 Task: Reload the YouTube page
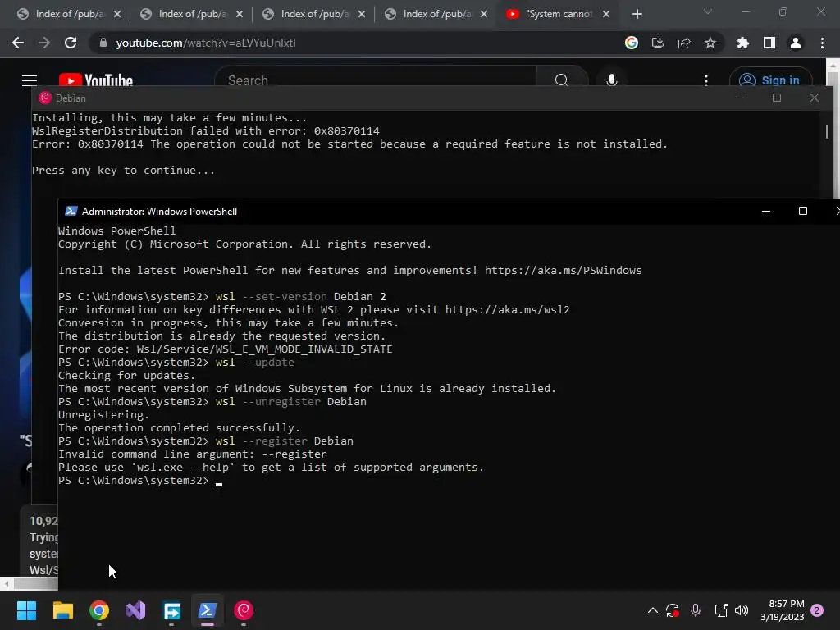(71, 43)
